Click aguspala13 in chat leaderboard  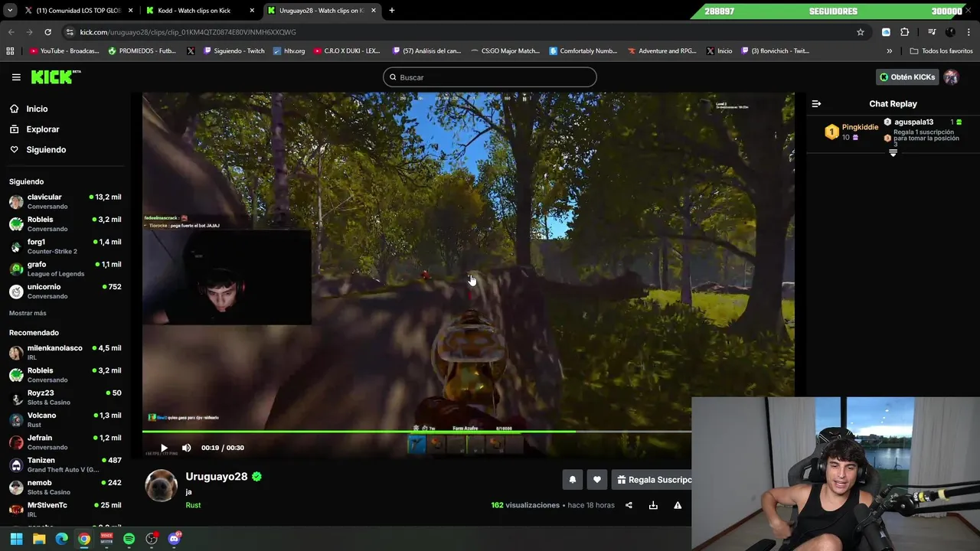click(913, 122)
